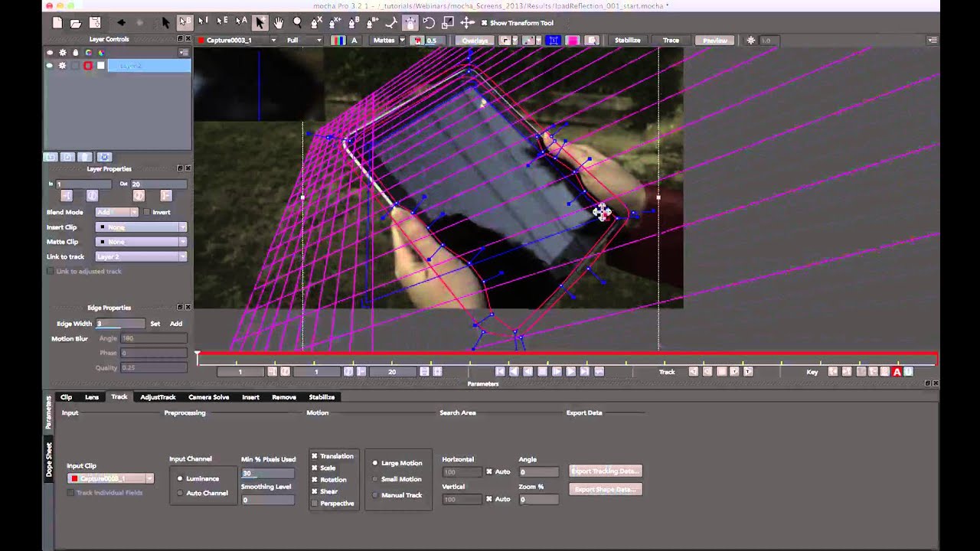Open the Dope Sheet vertical tab
The height and width of the screenshot is (551, 980).
click(x=49, y=460)
